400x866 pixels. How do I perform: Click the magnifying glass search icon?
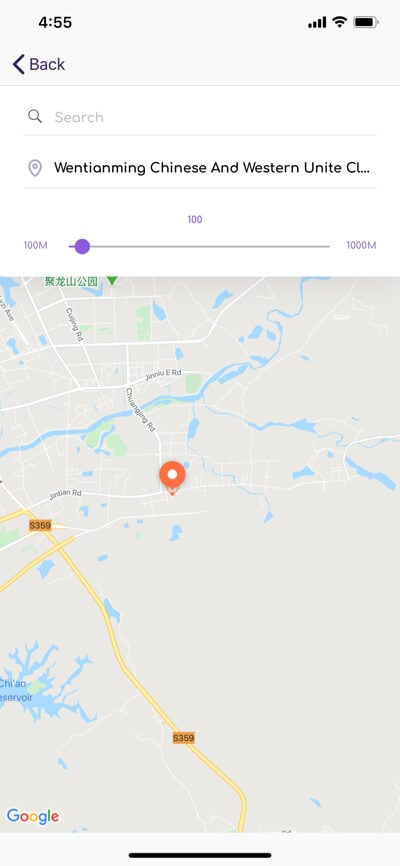[35, 117]
